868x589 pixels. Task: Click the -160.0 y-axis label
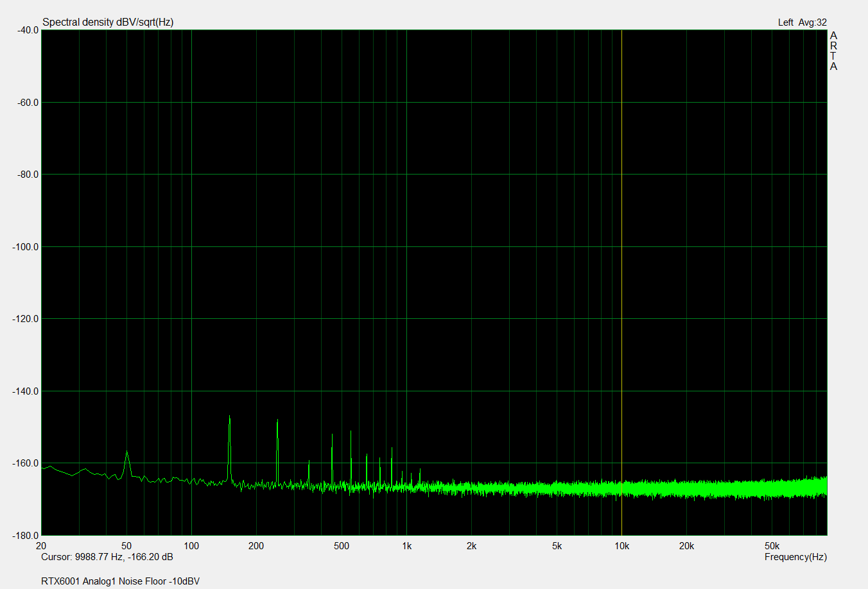coord(26,463)
